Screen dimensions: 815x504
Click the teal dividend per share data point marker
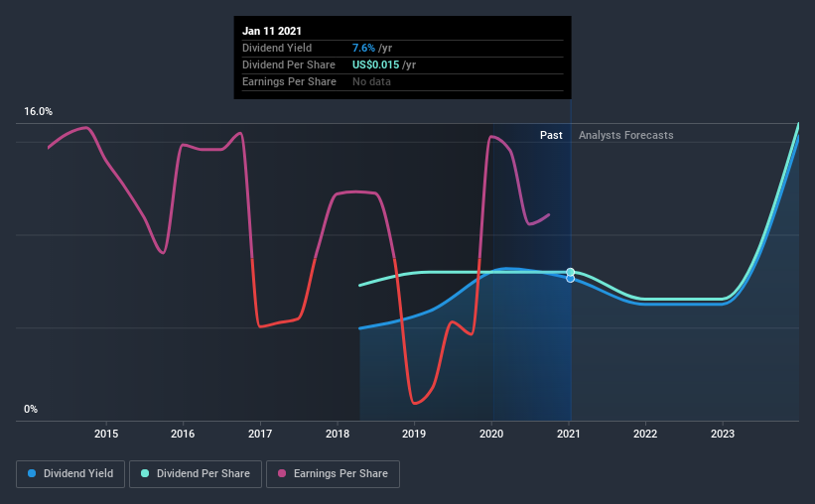coord(570,272)
